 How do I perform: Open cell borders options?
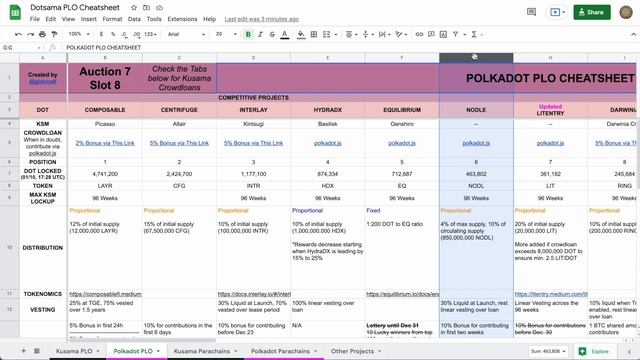pos(313,35)
